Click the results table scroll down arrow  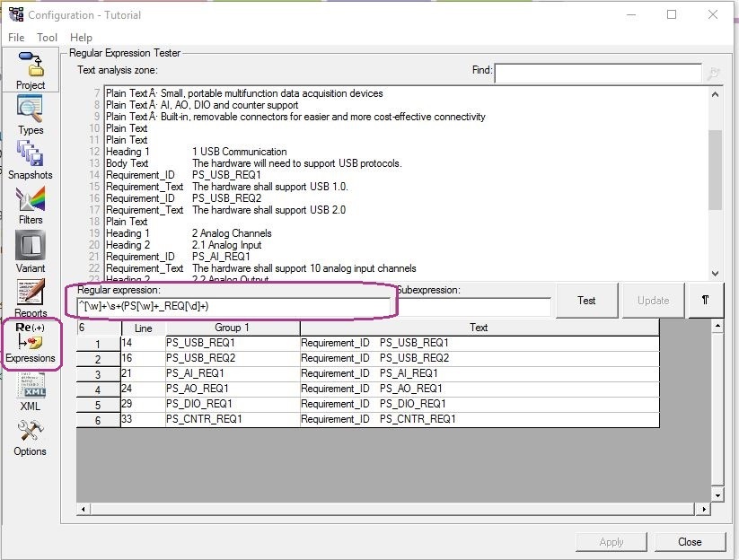pyautogui.click(x=717, y=495)
